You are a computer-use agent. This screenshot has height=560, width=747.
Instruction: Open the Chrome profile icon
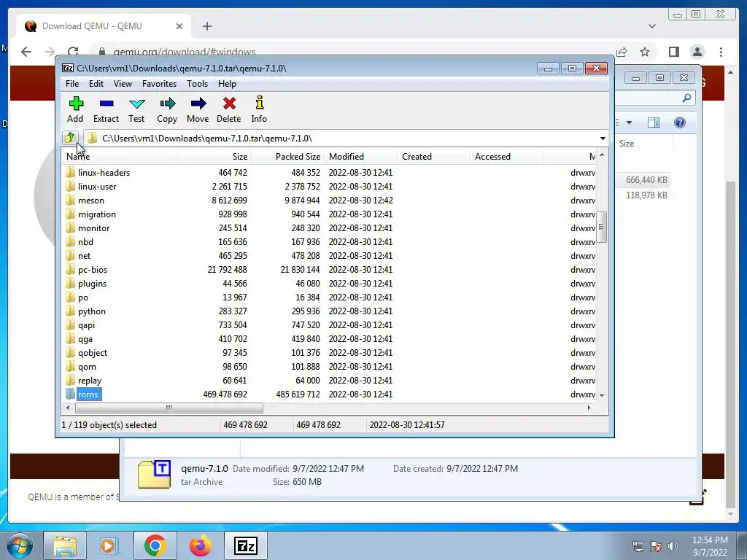[697, 52]
